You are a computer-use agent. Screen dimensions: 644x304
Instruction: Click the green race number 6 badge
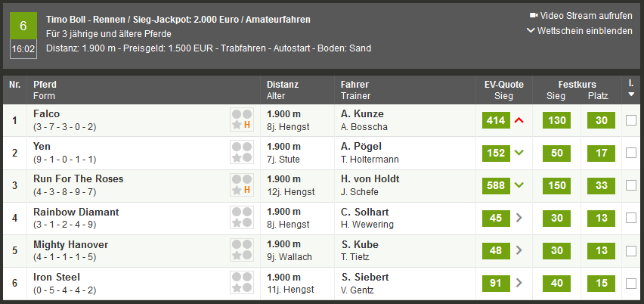click(x=23, y=26)
